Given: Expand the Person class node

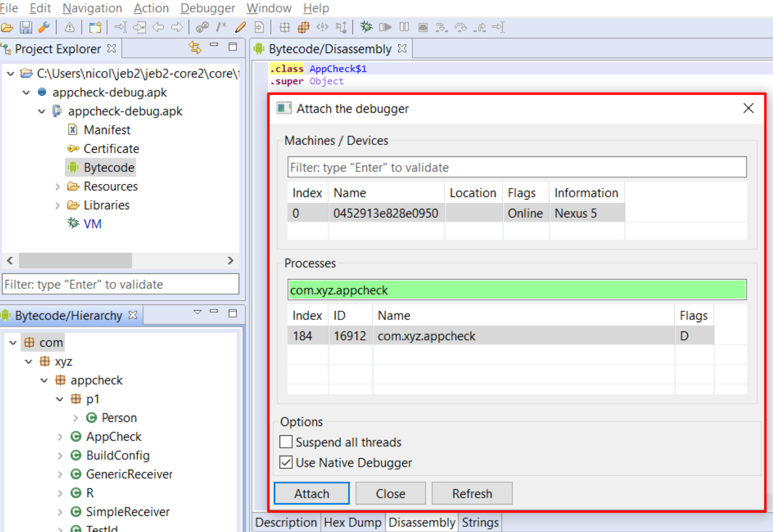Looking at the screenshot, I should tap(76, 418).
